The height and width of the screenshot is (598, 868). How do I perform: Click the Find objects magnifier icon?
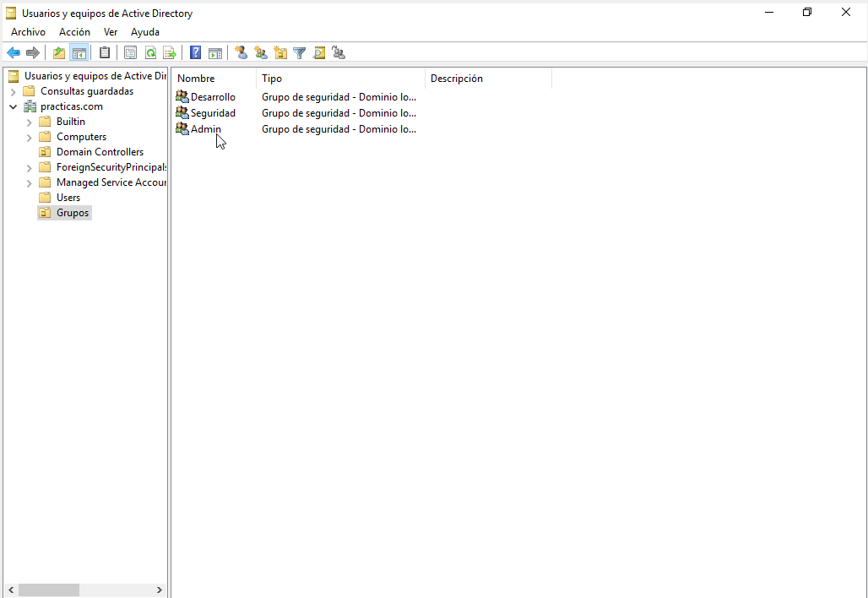[319, 53]
